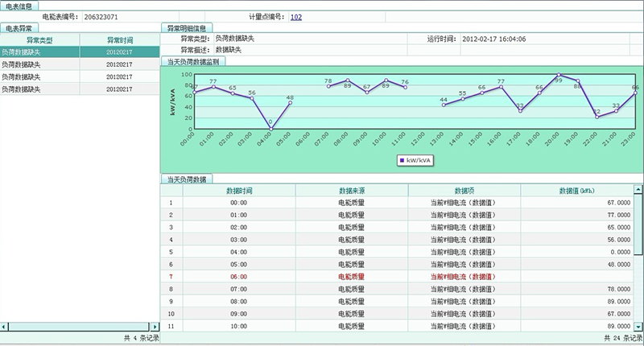Screen dimensions: 644x346
Task: Open the 电表信息 tab
Action: [x=19, y=6]
